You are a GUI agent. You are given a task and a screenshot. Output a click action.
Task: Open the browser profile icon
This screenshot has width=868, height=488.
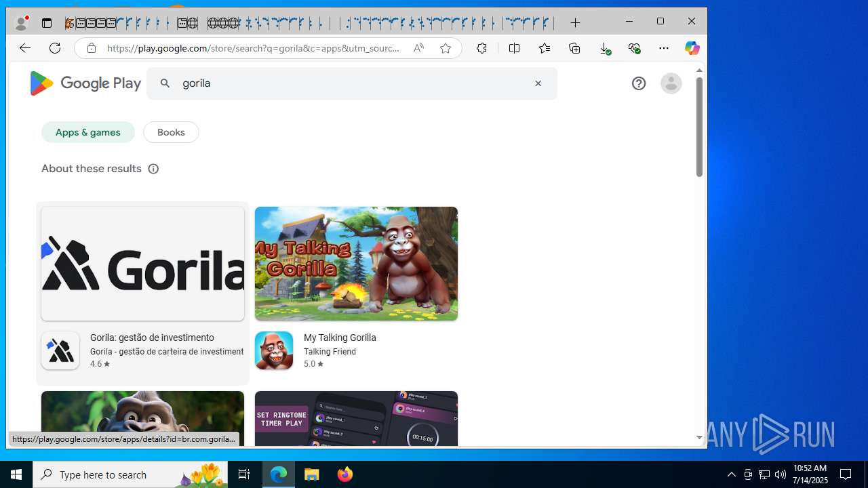point(22,23)
